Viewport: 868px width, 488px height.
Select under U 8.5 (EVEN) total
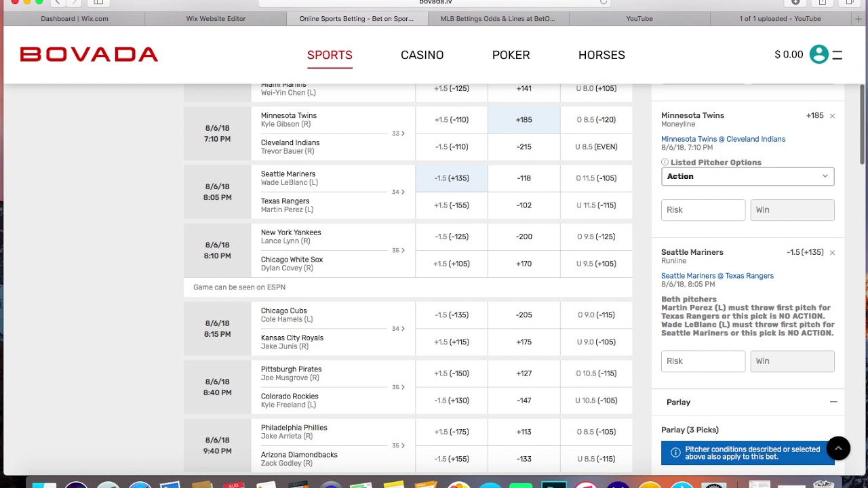point(596,147)
